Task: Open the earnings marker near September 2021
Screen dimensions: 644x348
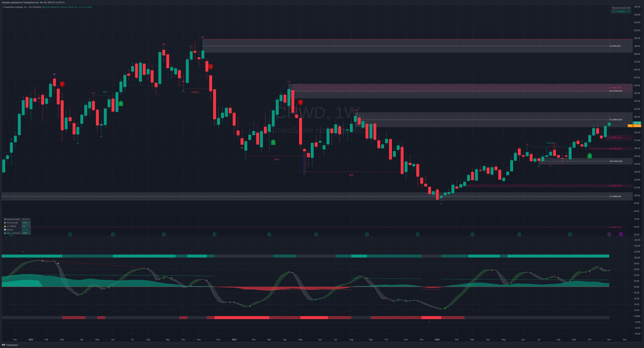Action: click(164, 234)
